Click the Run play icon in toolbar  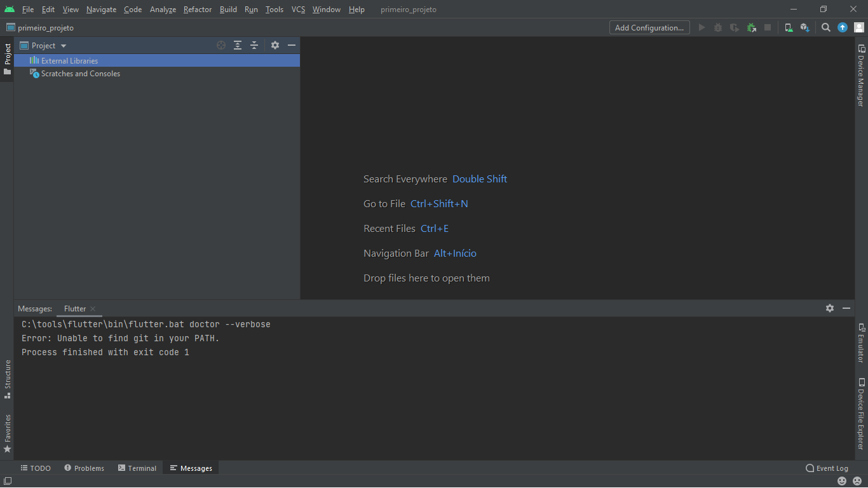[702, 27]
